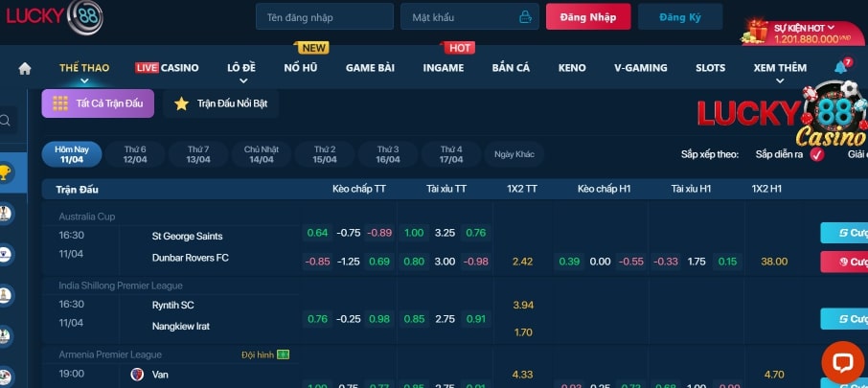Click the home icon in navigation bar
Screen dimensions: 868x388
25,68
